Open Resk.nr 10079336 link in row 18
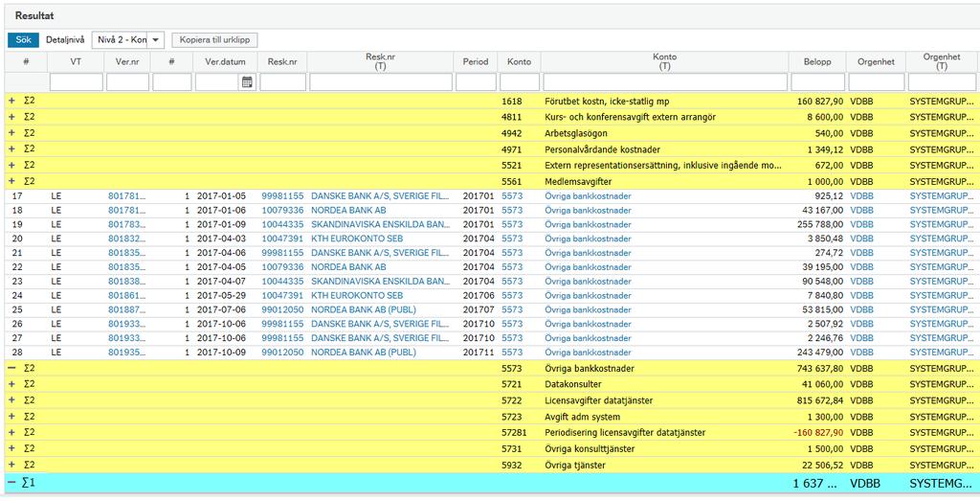980x501 pixels. [x=282, y=210]
